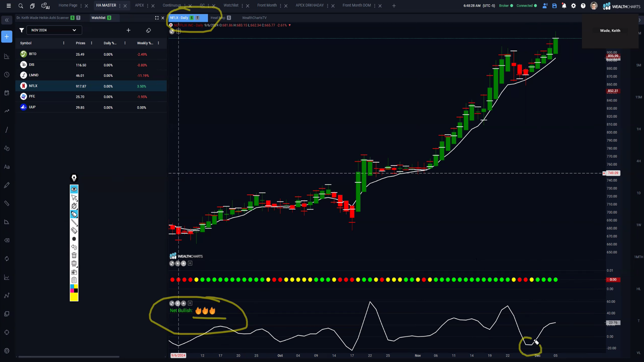Image resolution: width=644 pixels, height=362 pixels.
Task: Open Daily % column options menu
Action: [125, 43]
